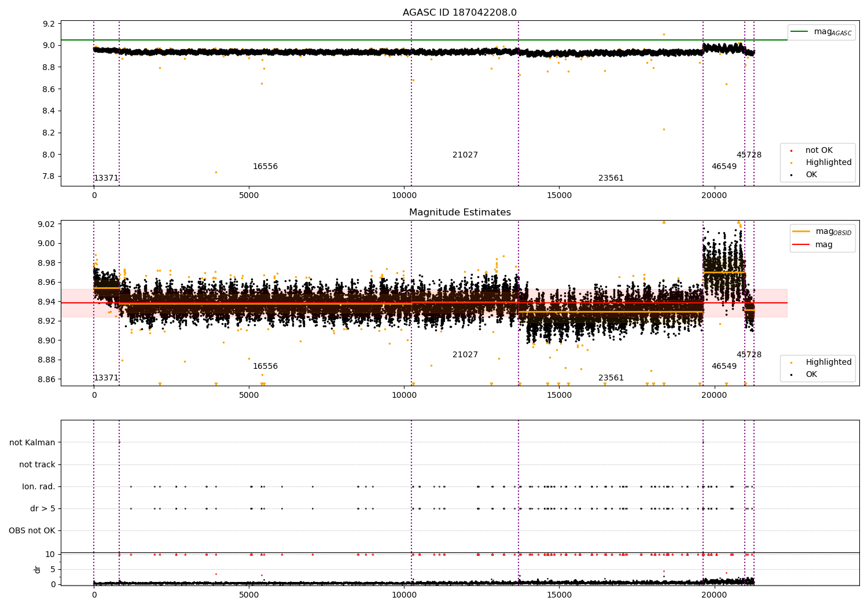The image size is (868, 608).
Task: Click the 10000 x-tick under the top plot
Action: (404, 195)
